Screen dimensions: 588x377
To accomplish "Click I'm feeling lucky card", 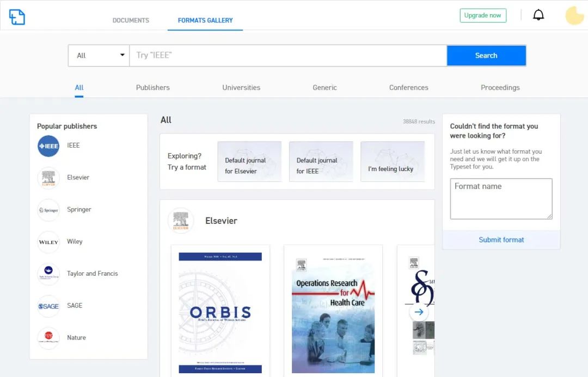I will [x=393, y=162].
